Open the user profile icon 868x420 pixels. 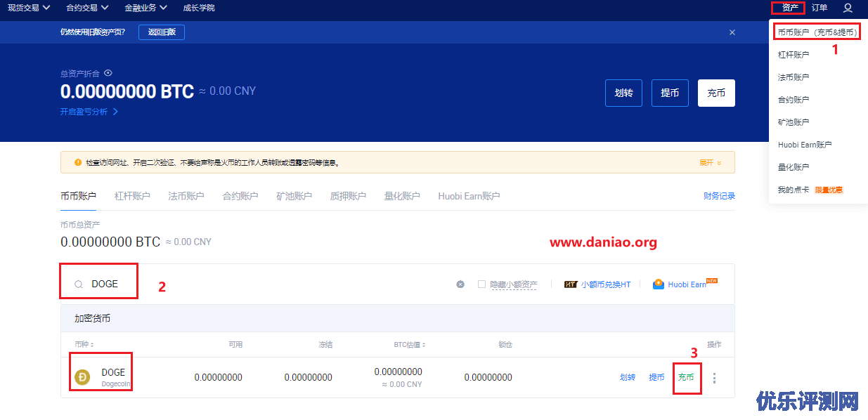pyautogui.click(x=848, y=8)
